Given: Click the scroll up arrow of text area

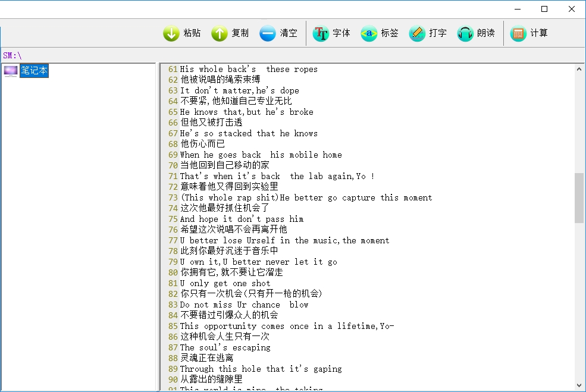Looking at the screenshot, I should 579,69.
